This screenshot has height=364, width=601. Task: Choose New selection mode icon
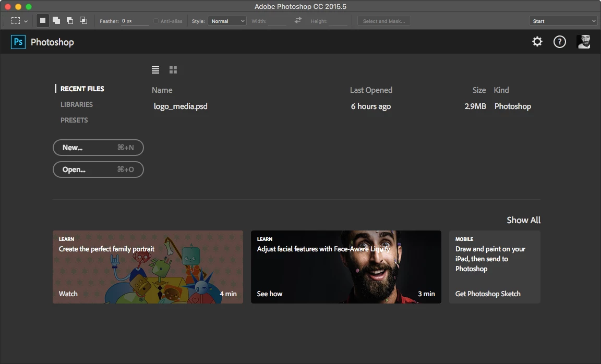click(x=43, y=21)
